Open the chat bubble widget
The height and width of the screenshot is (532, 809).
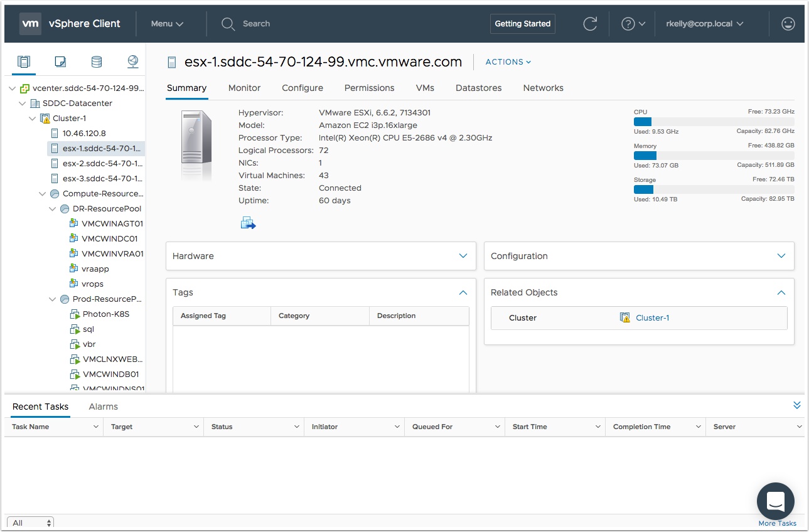click(x=776, y=501)
